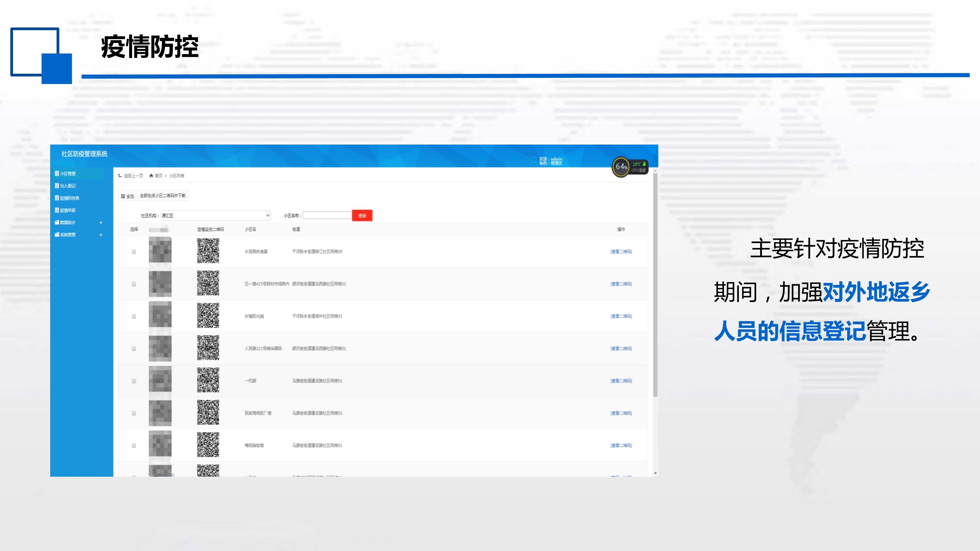Click 查看二维码 link for 民政局明胶厂楼

tap(621, 413)
